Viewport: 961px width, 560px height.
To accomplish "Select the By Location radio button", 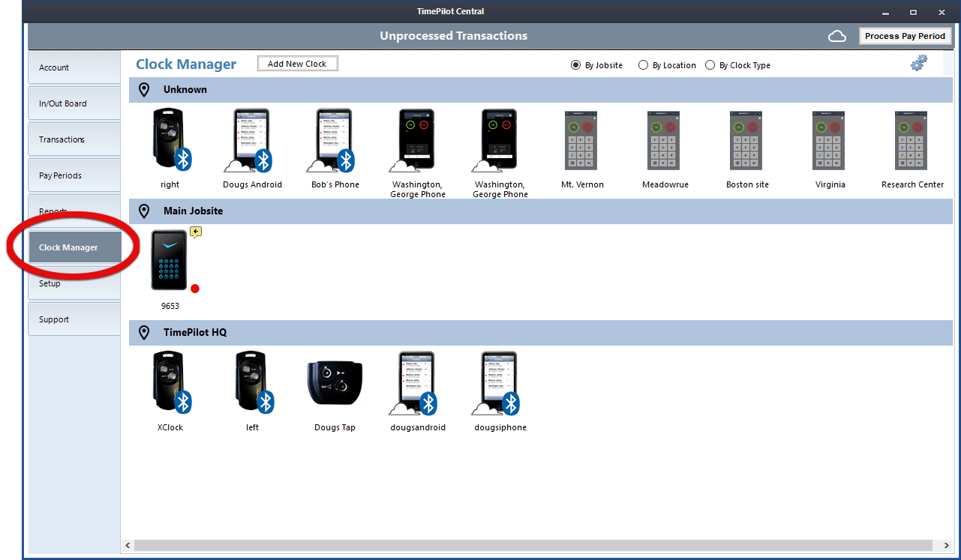I will (x=643, y=65).
